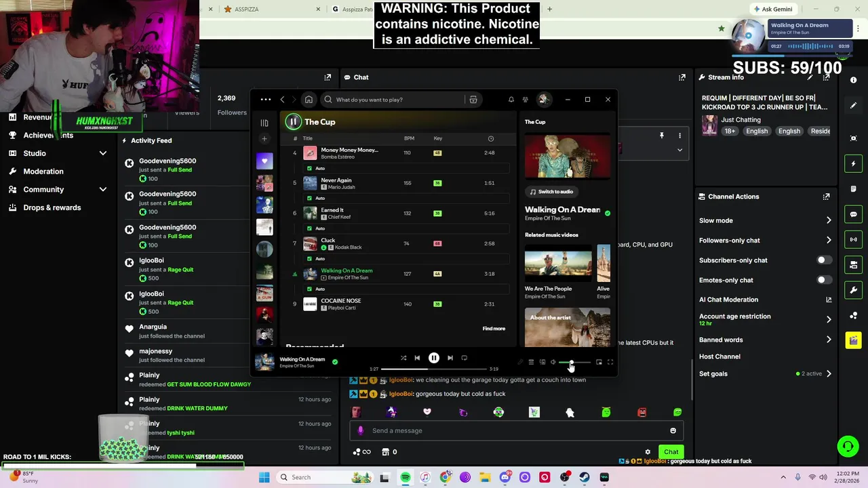Click Windows Start button
This screenshot has height=488, width=868.
tap(264, 477)
